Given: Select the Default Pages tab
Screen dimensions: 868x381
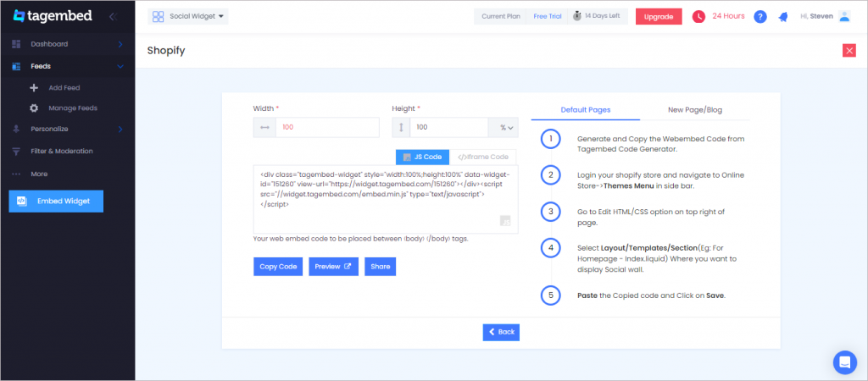Looking at the screenshot, I should point(585,109).
